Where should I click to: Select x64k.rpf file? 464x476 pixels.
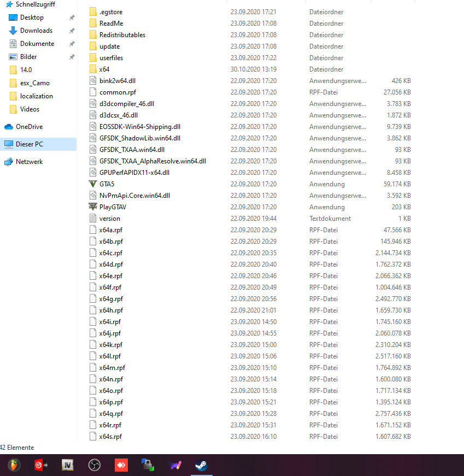pyautogui.click(x=110, y=344)
